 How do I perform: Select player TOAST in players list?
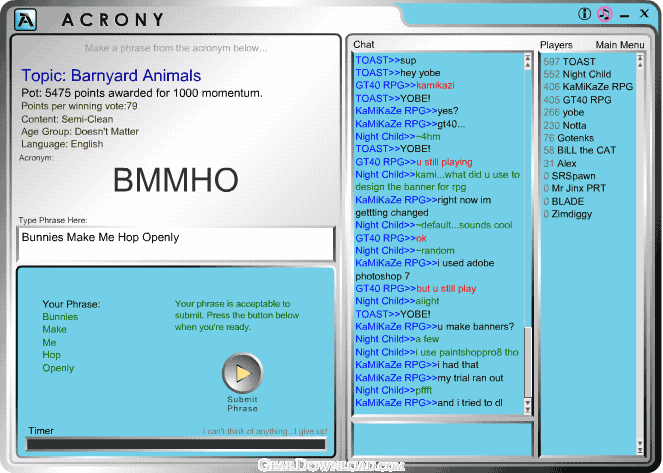coord(569,62)
